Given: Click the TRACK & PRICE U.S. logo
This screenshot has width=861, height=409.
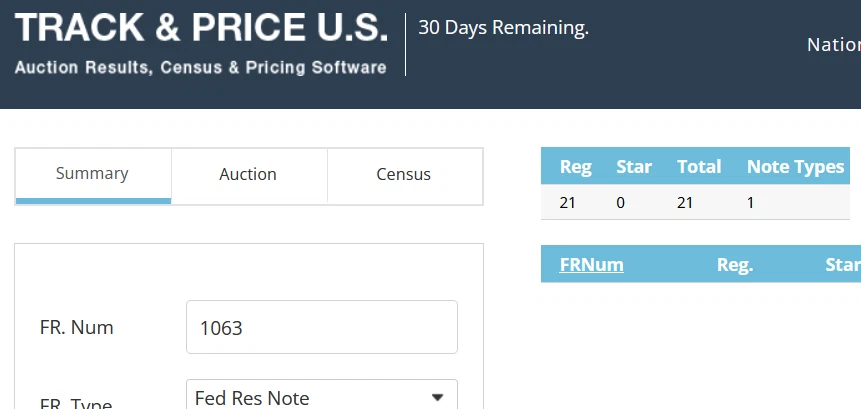Looking at the screenshot, I should coord(200,28).
